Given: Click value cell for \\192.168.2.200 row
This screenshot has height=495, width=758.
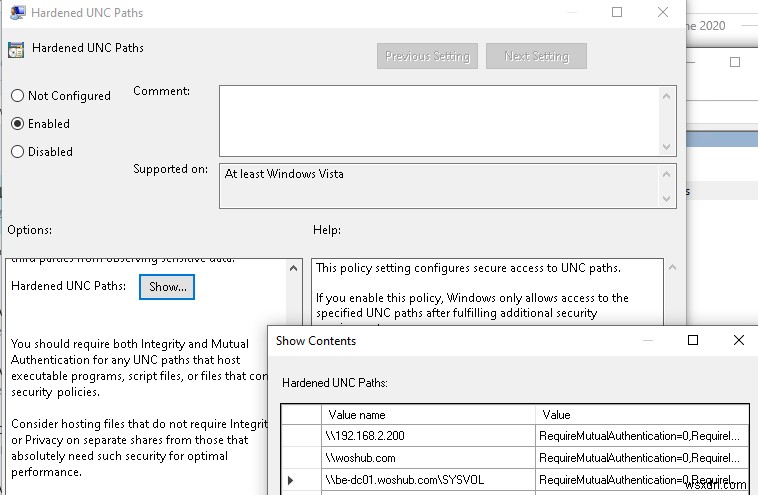Looking at the screenshot, I should 642,436.
